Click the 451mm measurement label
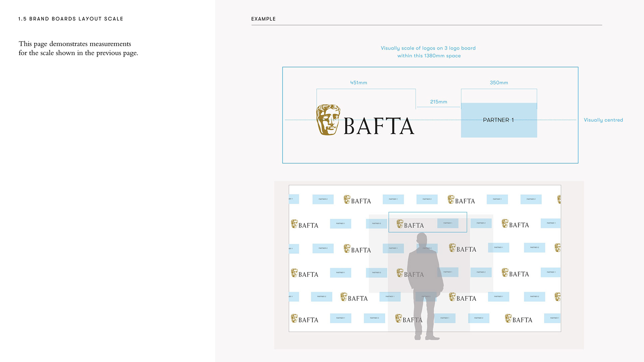The image size is (644, 362). tap(359, 82)
